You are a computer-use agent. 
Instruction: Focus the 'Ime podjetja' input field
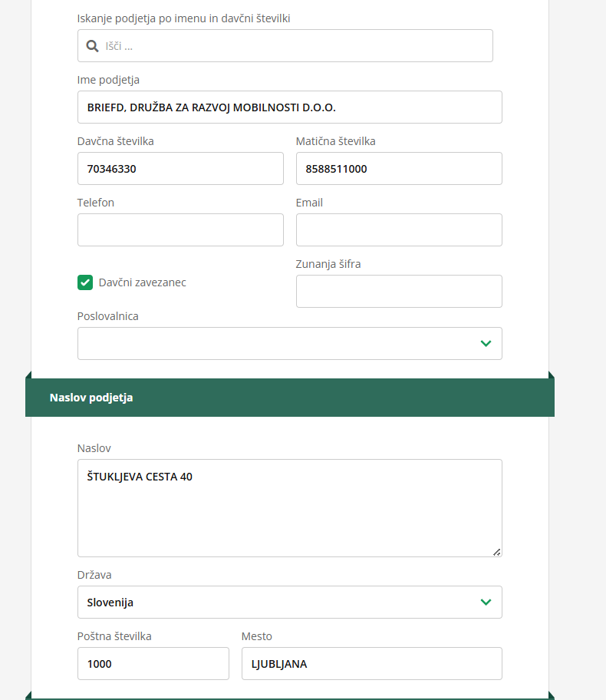click(289, 107)
